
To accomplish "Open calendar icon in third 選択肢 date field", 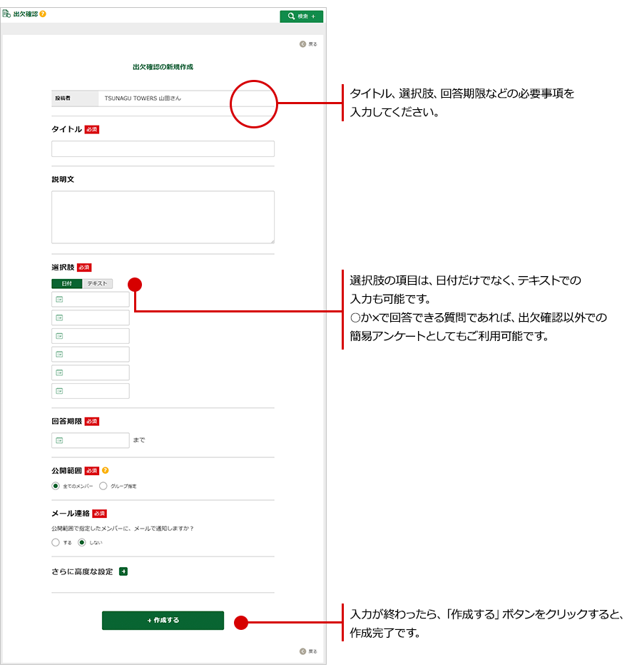I will tap(59, 336).
